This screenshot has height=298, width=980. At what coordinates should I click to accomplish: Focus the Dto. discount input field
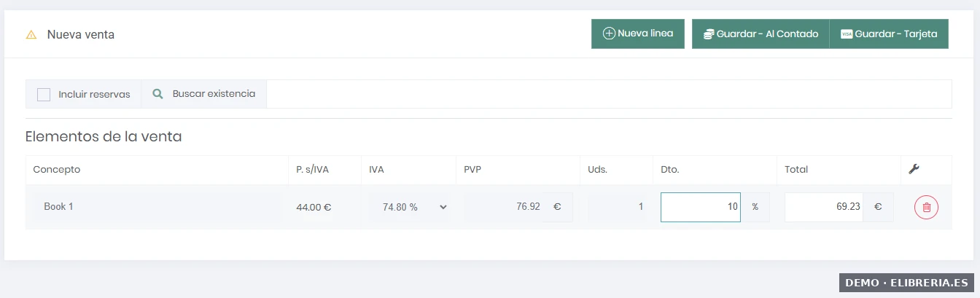point(700,207)
